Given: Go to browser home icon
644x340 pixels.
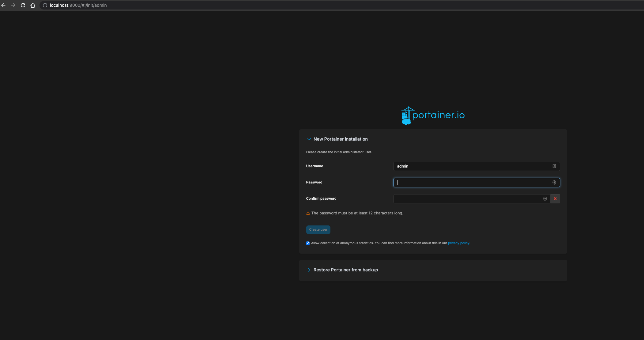Looking at the screenshot, I should [33, 5].
